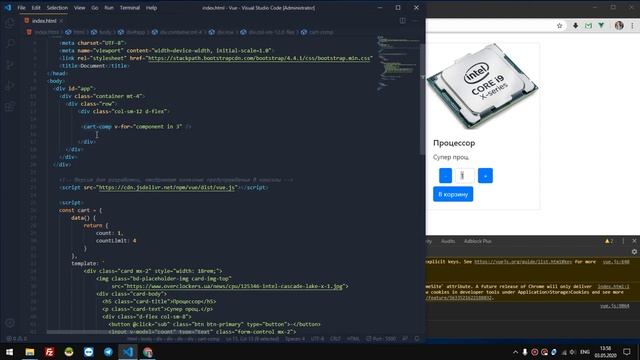Viewport: 640px width, 360px height.
Task: Click the errors and warnings status item
Action: point(16,339)
